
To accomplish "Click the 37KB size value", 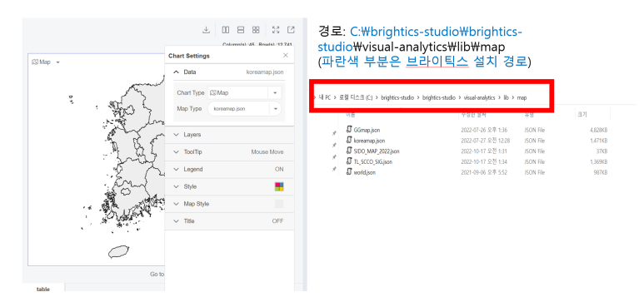I will 602,151.
